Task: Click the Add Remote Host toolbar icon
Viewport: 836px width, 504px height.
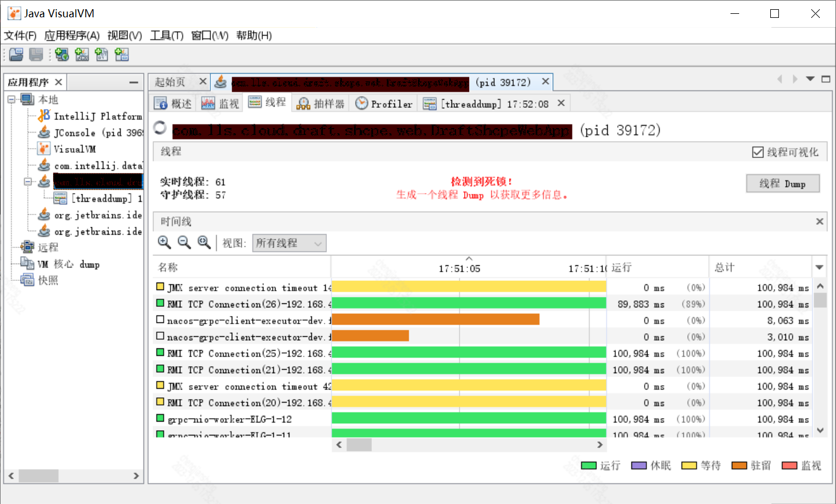Action: click(62, 55)
